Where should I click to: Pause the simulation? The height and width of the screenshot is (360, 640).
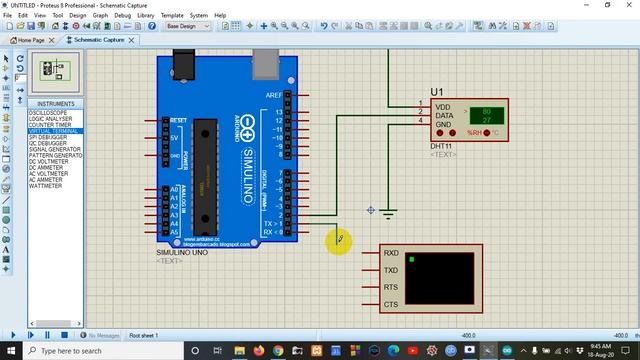click(47, 335)
